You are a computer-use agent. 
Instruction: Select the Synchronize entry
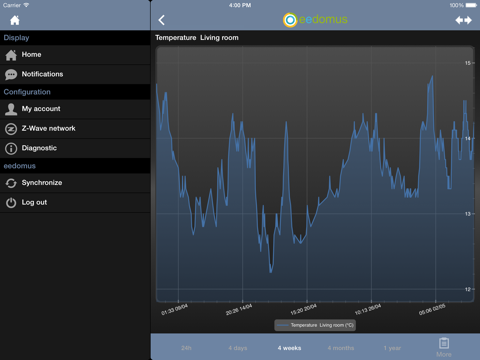pos(75,183)
